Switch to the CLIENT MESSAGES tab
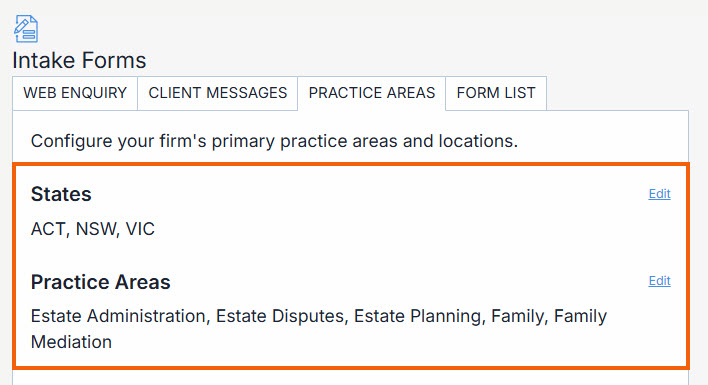Screen dimensions: 708x385 pyautogui.click(x=218, y=93)
